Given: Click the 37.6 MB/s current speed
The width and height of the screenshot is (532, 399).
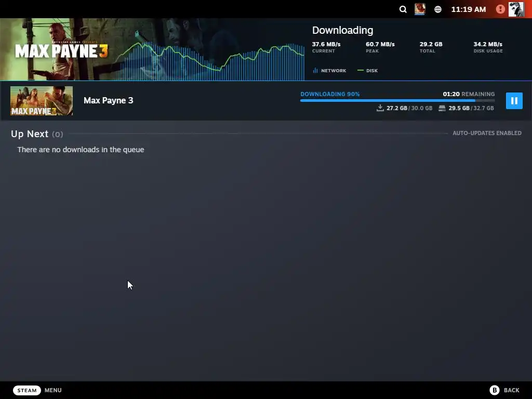Looking at the screenshot, I should click(x=326, y=44).
